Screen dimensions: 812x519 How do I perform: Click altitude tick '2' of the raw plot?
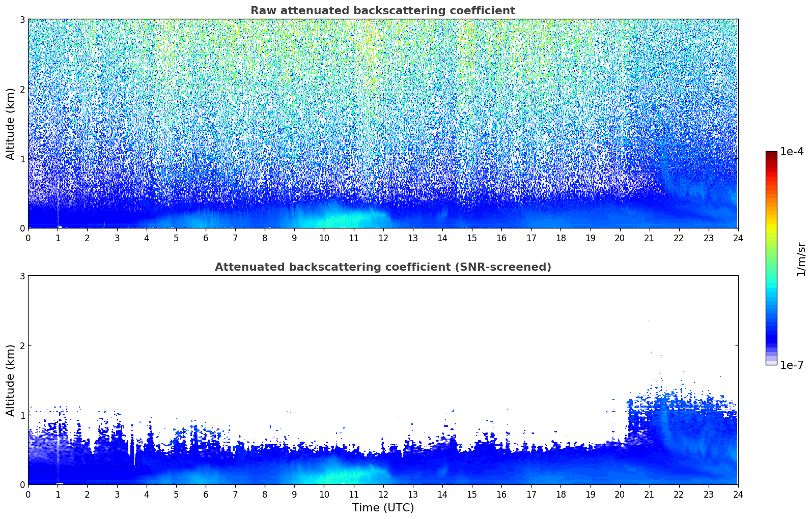click(22, 89)
